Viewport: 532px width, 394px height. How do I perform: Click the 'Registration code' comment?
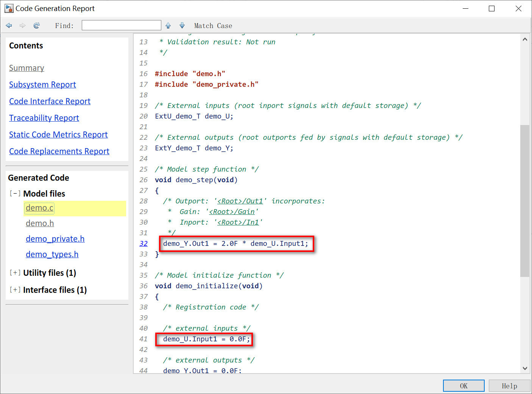(x=211, y=307)
